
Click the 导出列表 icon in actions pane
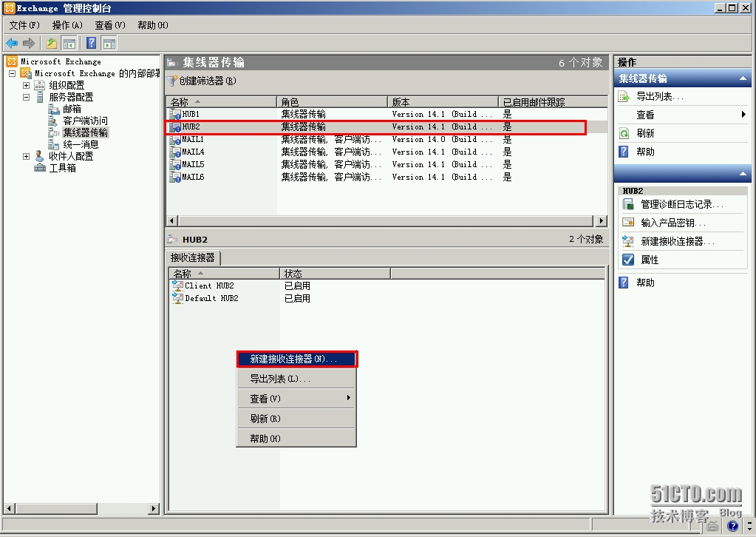(x=624, y=96)
